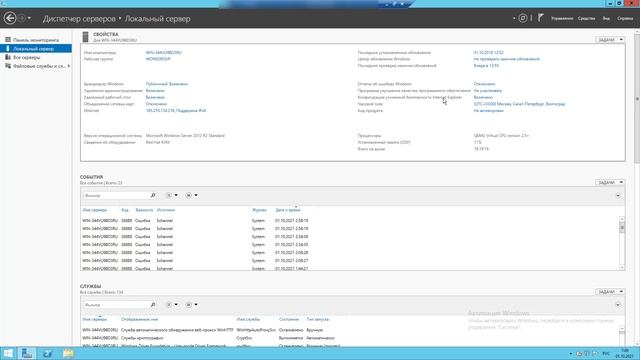640x360 pixels.
Task: Refresh Server Manager with the circular refresh icon
Action: [522, 18]
